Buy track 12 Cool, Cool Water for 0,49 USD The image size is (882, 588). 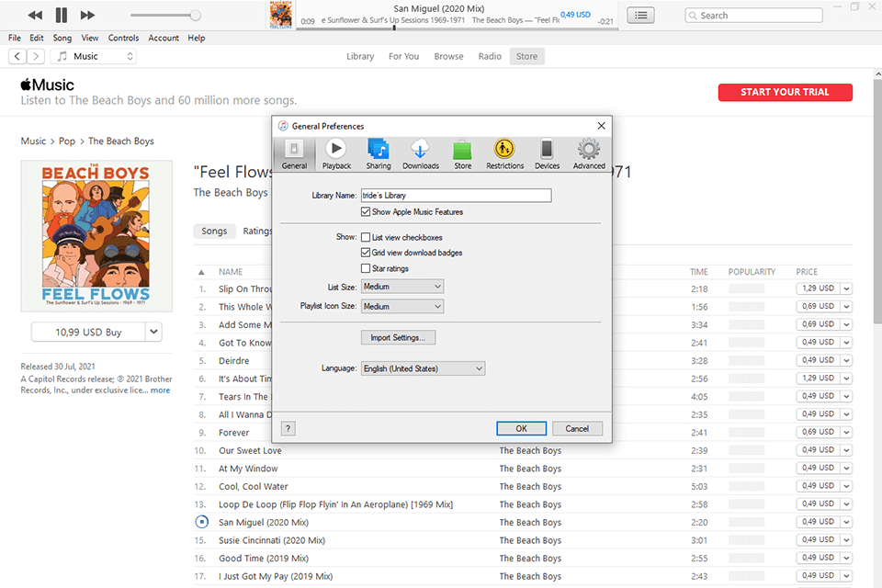pos(819,486)
